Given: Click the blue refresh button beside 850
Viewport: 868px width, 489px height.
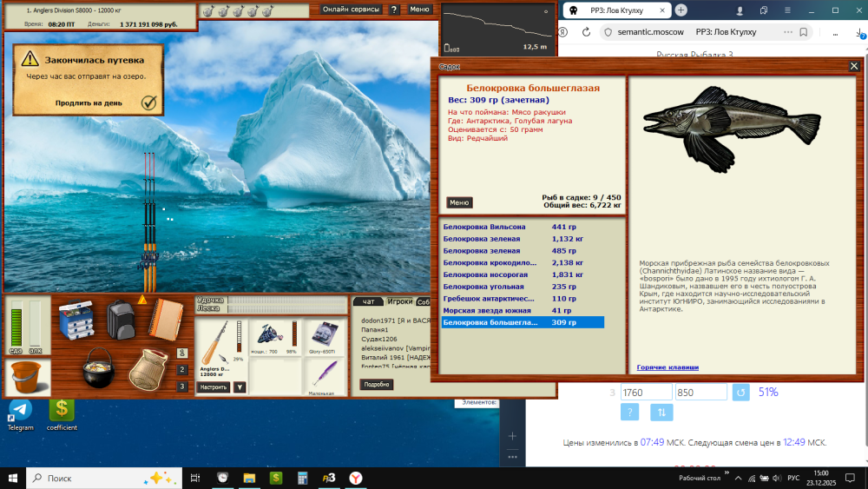Looking at the screenshot, I should click(x=740, y=392).
